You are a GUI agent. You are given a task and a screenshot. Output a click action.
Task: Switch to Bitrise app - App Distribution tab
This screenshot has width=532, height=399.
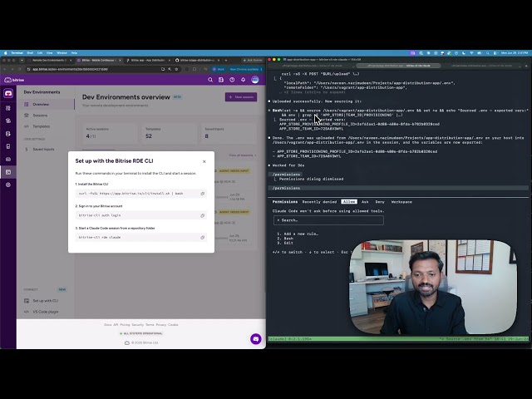(x=148, y=61)
